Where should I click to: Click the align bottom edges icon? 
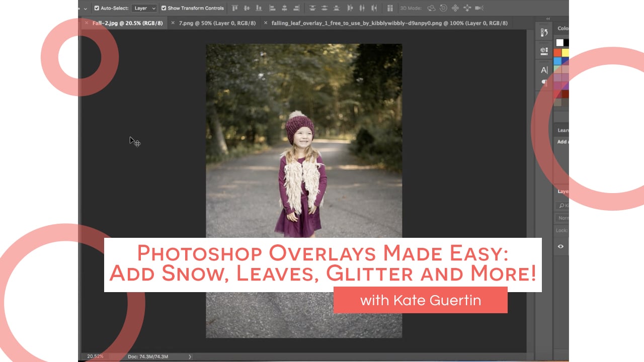259,8
